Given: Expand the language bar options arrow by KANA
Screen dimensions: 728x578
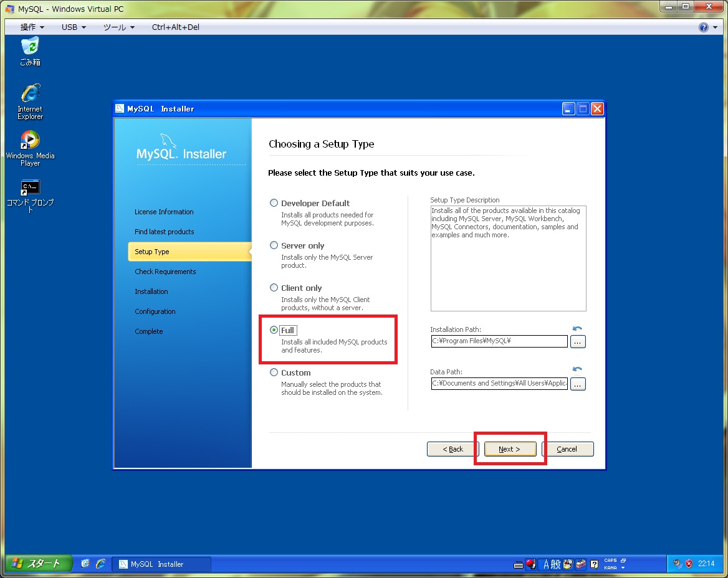Looking at the screenshot, I should tap(623, 568).
